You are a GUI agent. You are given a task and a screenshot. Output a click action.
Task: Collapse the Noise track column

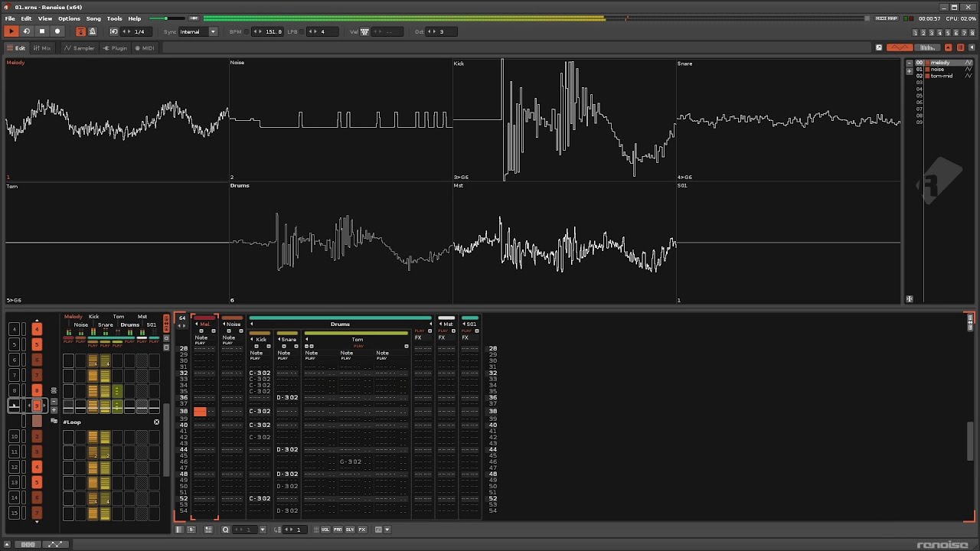click(224, 324)
